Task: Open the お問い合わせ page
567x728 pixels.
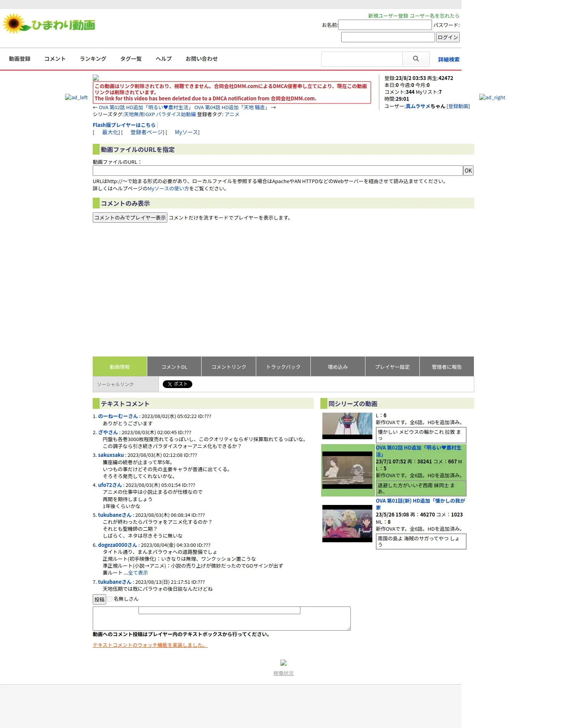Action: pyautogui.click(x=202, y=59)
